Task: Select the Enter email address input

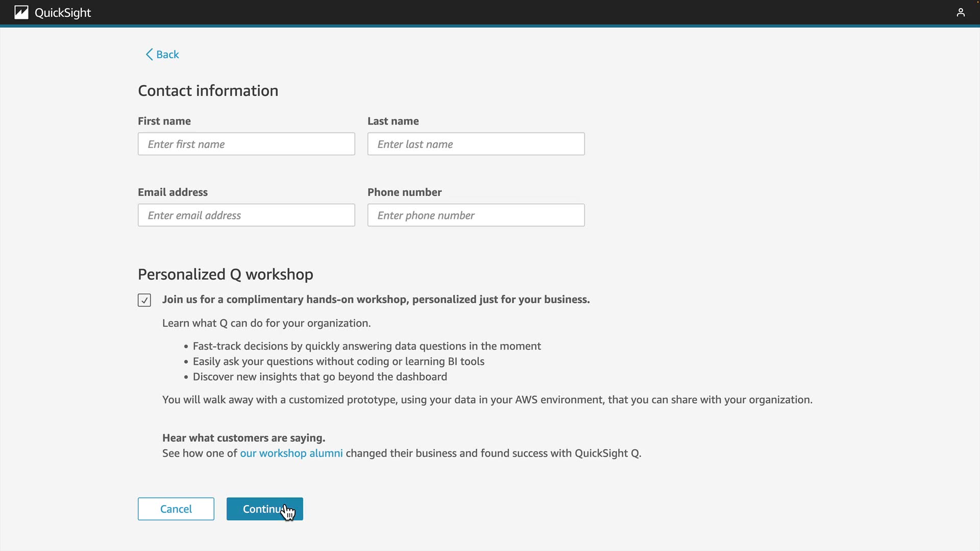Action: [246, 215]
